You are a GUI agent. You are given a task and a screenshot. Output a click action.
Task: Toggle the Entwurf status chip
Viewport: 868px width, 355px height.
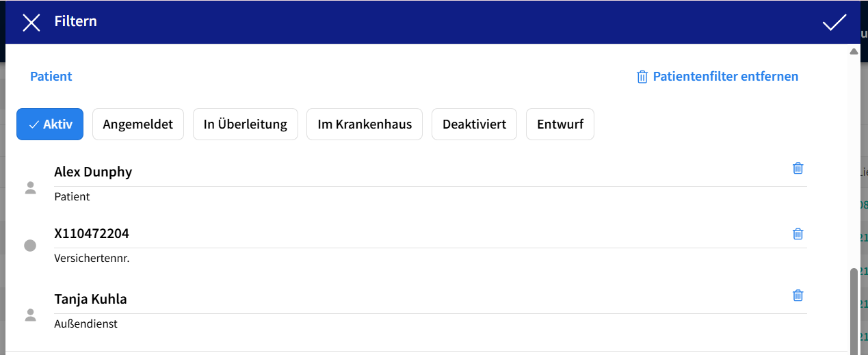pos(560,124)
